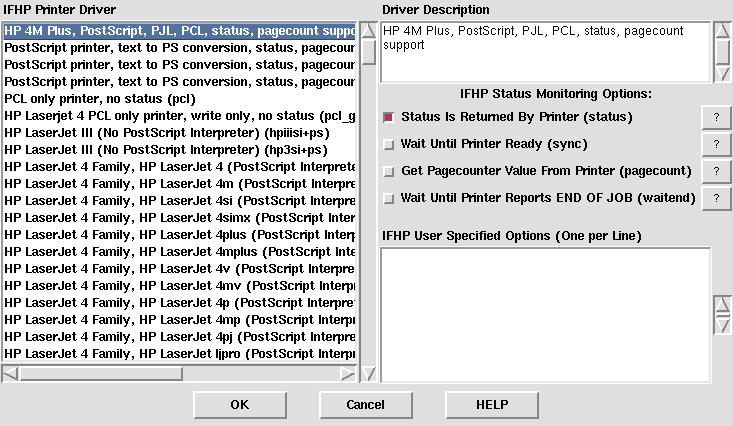The width and height of the screenshot is (733, 426).
Task: Click the Cancel button
Action: click(365, 405)
